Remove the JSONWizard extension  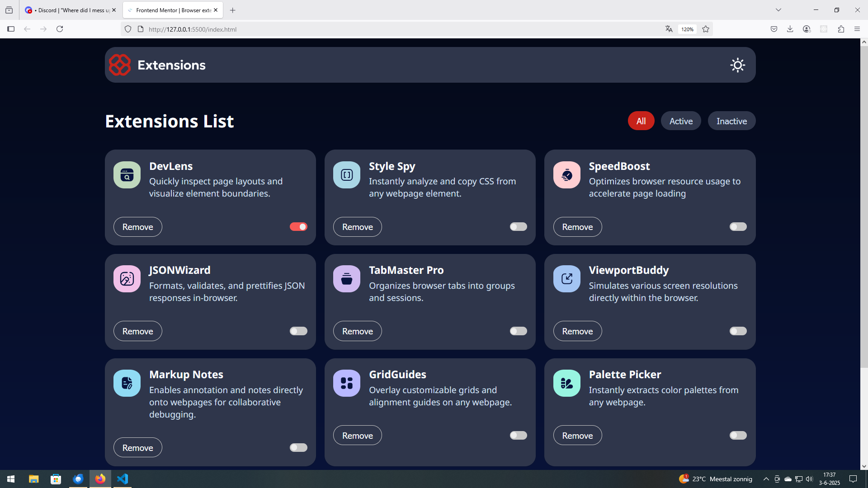137,331
